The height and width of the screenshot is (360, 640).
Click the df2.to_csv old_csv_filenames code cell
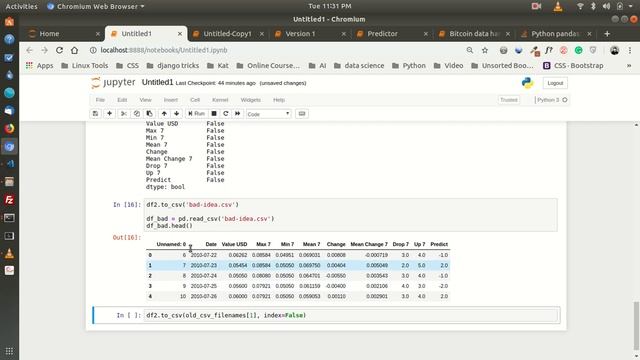tap(350, 316)
